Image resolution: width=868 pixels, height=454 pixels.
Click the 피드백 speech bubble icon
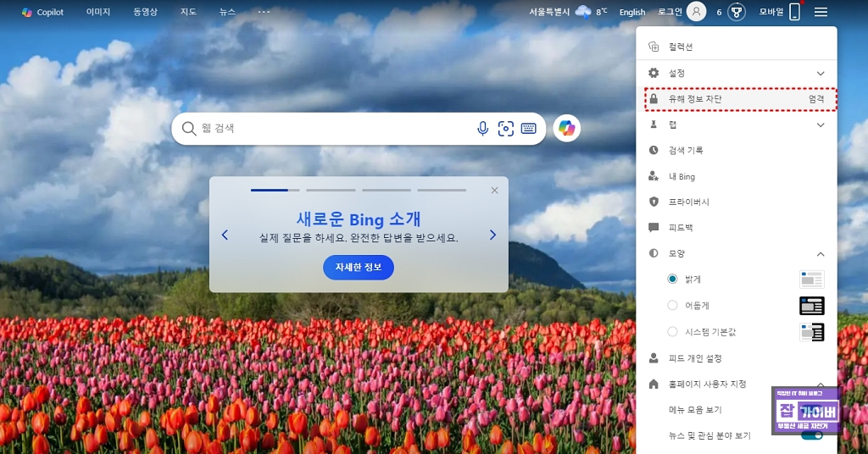click(654, 227)
